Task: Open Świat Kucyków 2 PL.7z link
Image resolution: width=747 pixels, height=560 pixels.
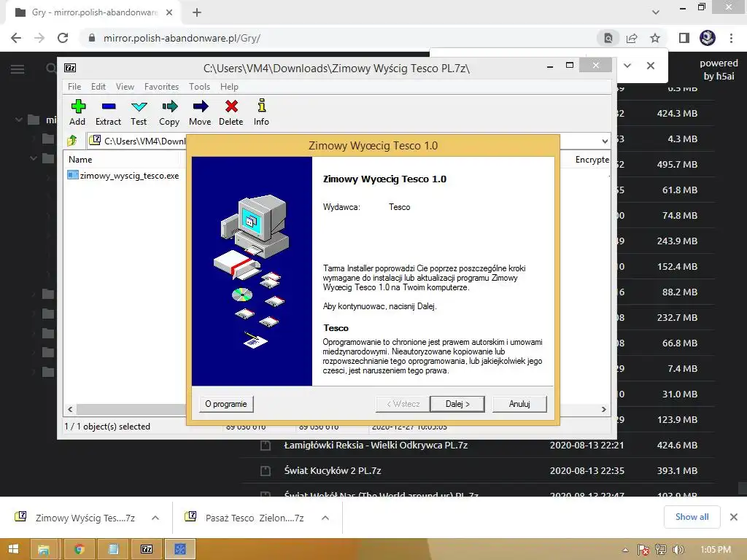Action: pyautogui.click(x=333, y=470)
